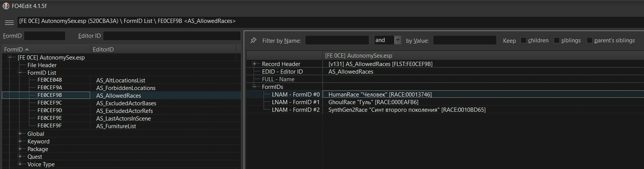This screenshot has height=169, width=644.
Task: Expand the Global group
Action: 20,134
